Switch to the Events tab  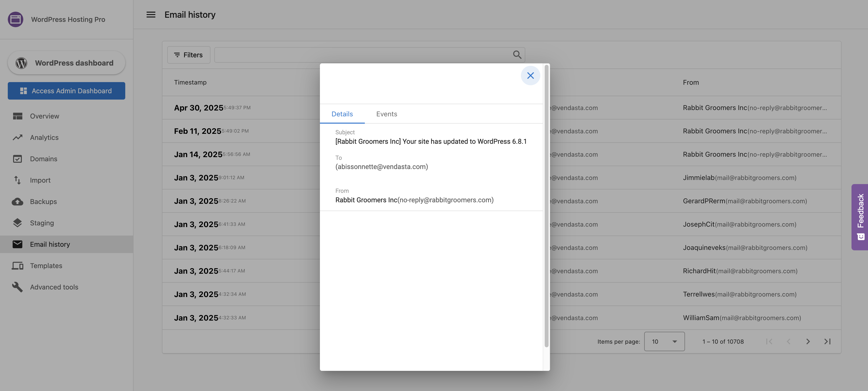click(386, 114)
